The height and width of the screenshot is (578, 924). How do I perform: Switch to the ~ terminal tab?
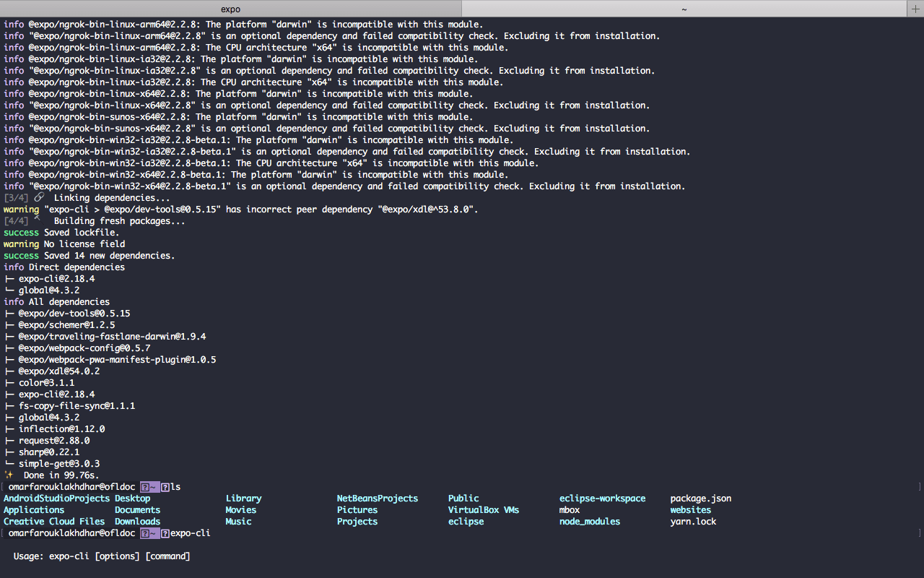tap(684, 9)
